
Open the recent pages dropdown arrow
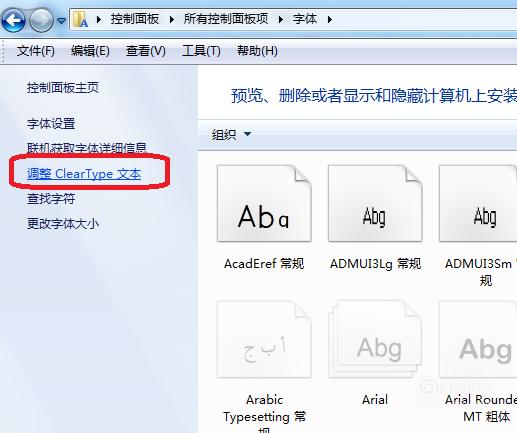(61, 21)
